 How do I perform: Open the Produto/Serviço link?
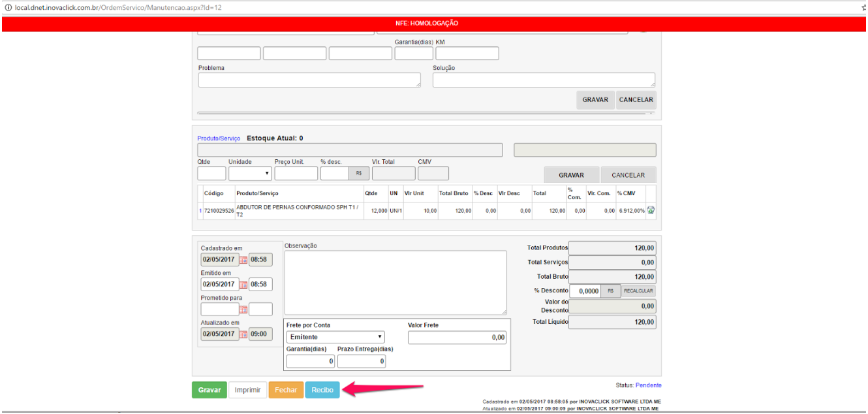point(219,138)
